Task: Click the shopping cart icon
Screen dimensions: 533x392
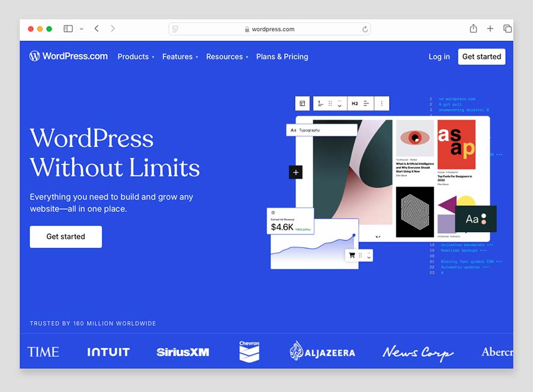Action: tap(352, 255)
